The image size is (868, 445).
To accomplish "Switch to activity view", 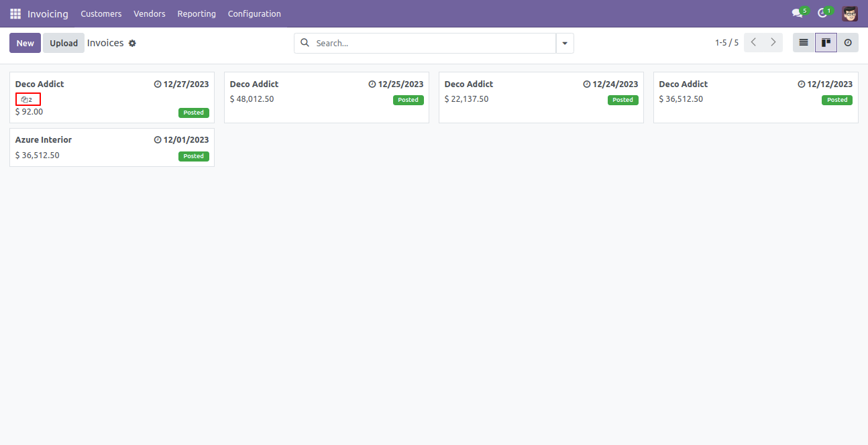I will (x=848, y=43).
